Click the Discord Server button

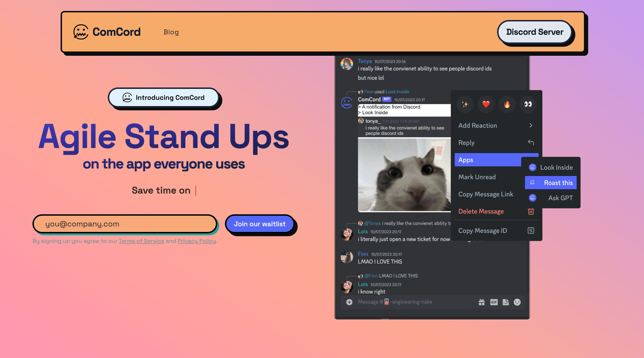(x=535, y=32)
